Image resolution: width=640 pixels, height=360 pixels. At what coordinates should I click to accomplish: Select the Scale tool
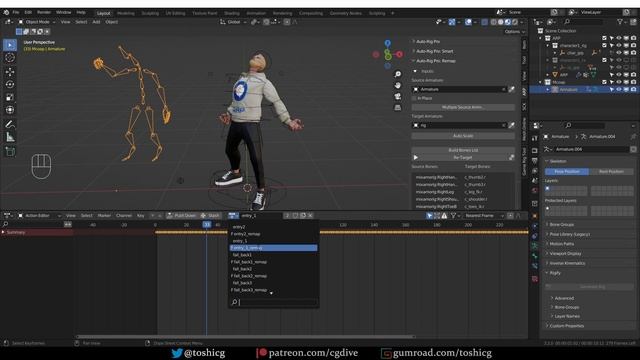pos(10,97)
